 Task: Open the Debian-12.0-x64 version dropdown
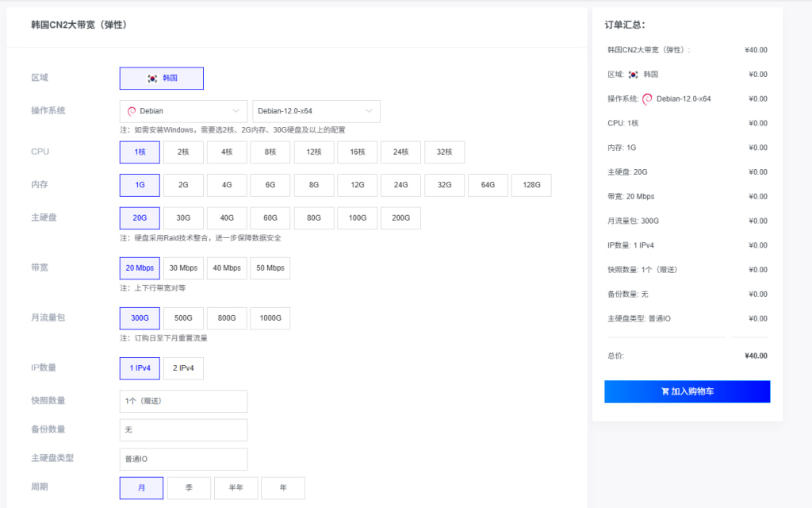coord(316,111)
